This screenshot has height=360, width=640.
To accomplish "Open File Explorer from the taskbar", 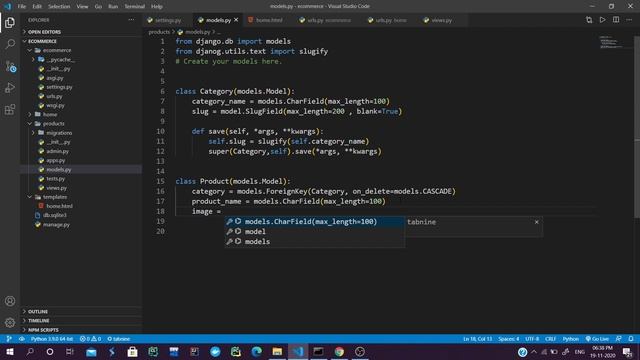I will (x=277, y=352).
